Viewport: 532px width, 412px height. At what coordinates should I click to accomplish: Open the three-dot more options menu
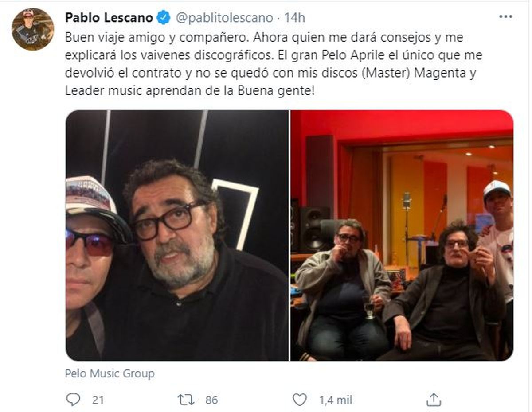(505, 16)
